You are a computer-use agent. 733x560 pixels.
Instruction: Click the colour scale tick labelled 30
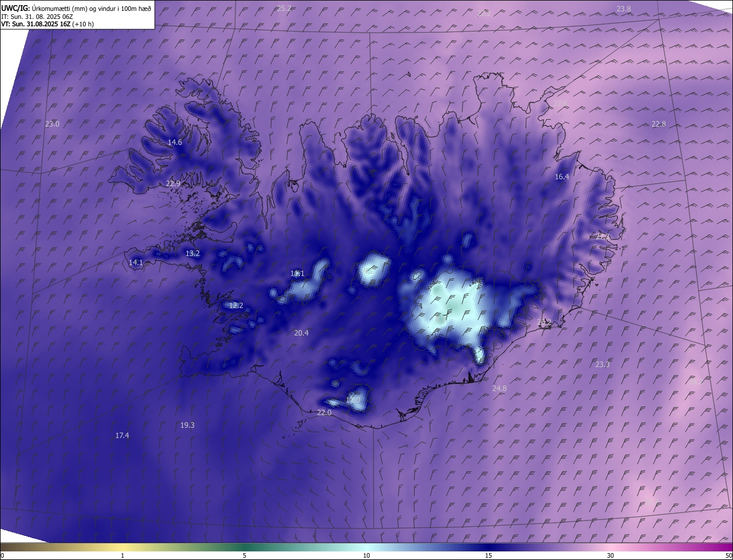point(610,555)
